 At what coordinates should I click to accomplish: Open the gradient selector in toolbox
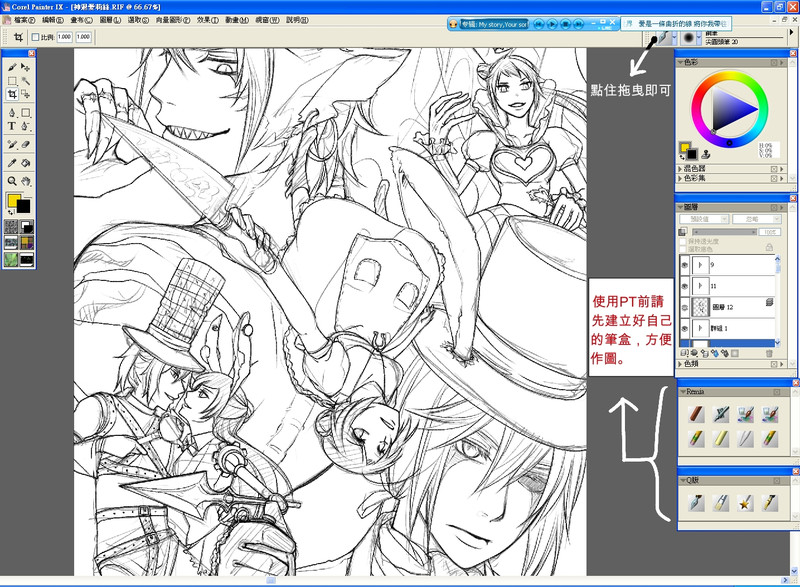27,226
